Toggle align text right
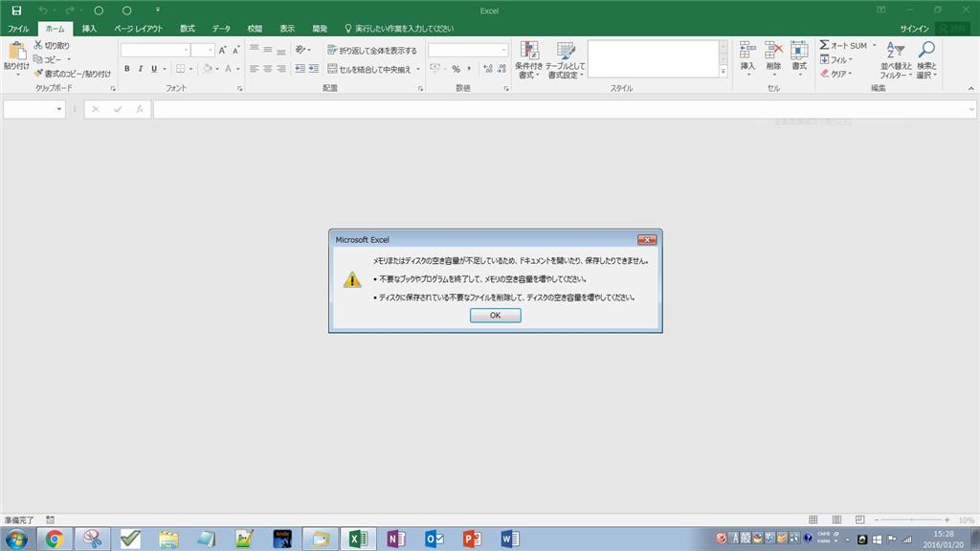 point(281,69)
